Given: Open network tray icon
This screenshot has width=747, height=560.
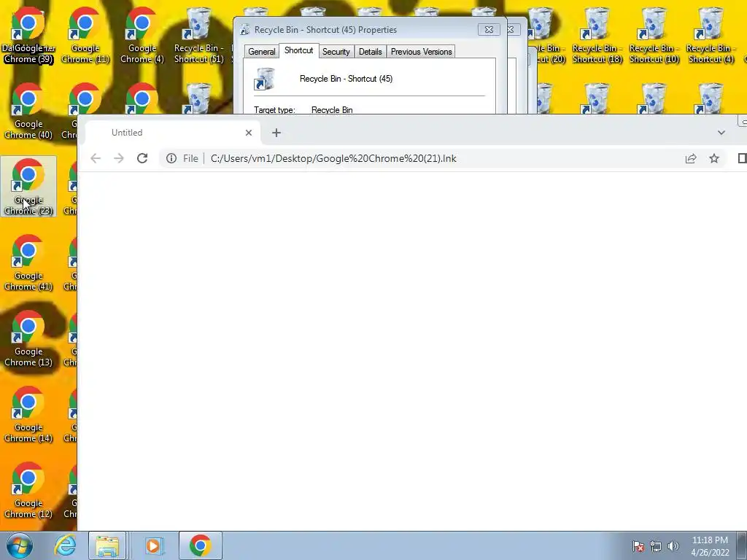Looking at the screenshot, I should point(656,546).
